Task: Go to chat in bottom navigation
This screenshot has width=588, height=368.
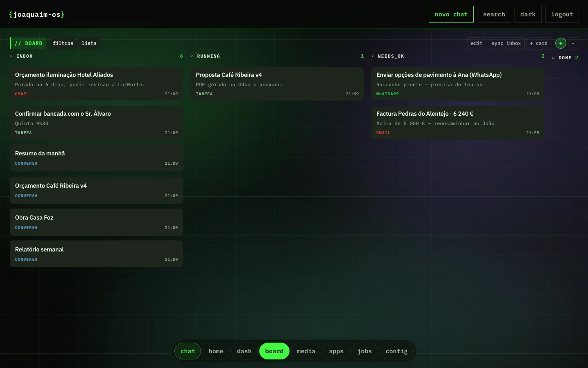Action: pos(188,351)
